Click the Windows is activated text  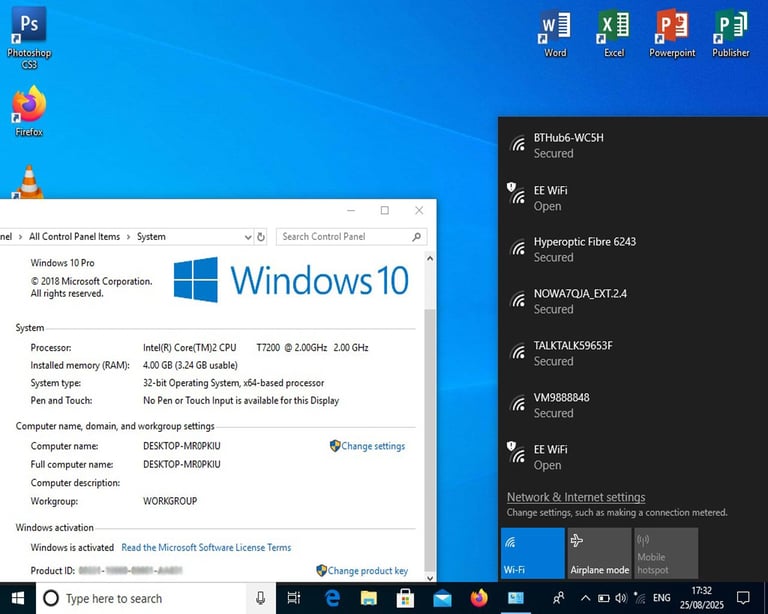[72, 547]
